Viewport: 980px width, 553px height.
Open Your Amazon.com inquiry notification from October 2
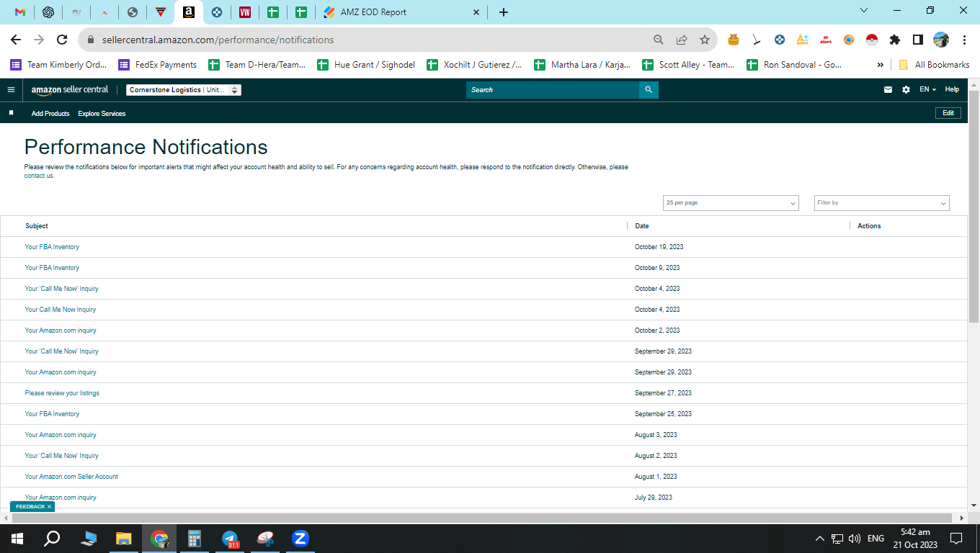pyautogui.click(x=61, y=331)
